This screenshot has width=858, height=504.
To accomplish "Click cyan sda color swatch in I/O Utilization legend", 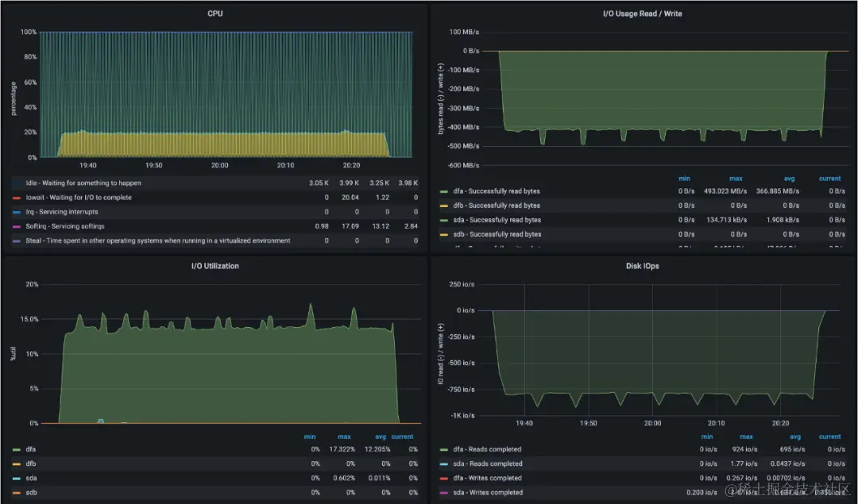I will pos(17,479).
